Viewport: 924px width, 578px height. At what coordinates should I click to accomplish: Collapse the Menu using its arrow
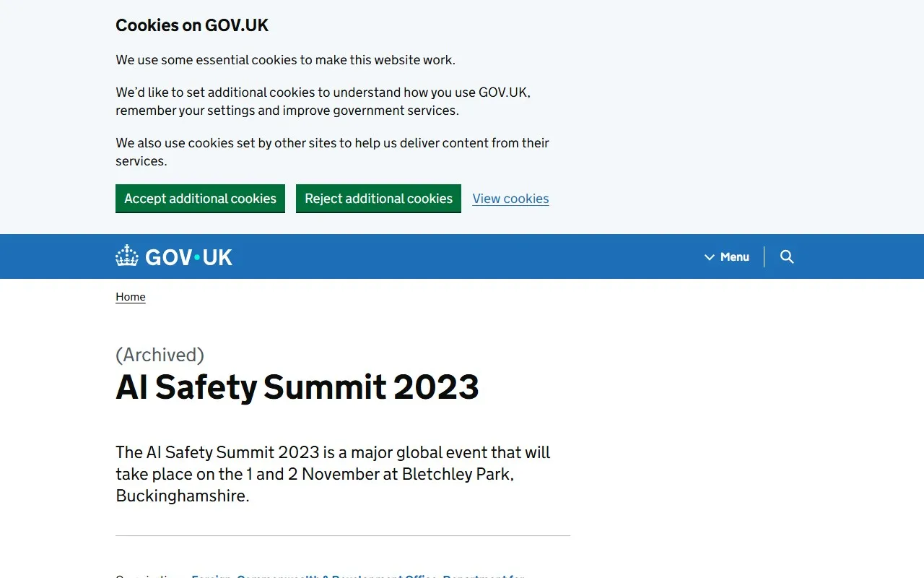click(710, 256)
